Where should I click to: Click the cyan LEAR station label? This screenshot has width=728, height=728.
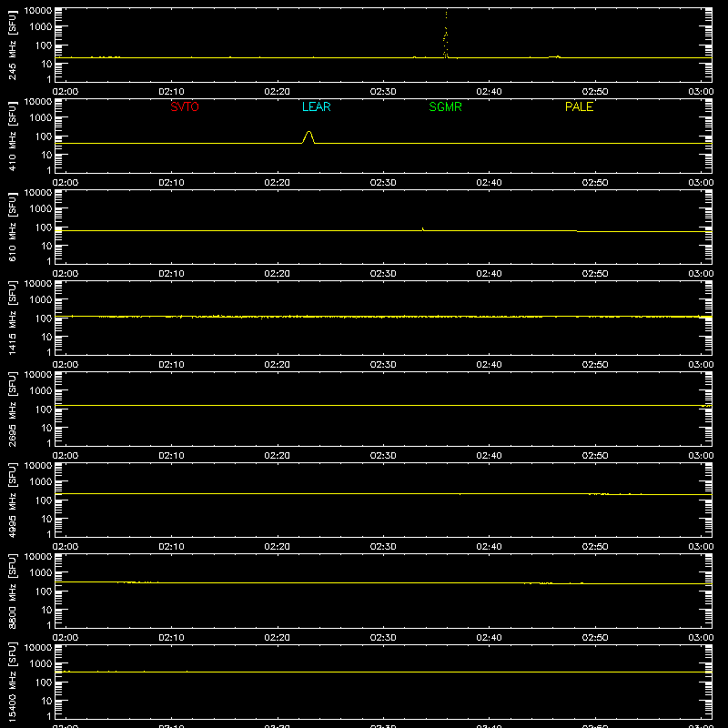316,106
